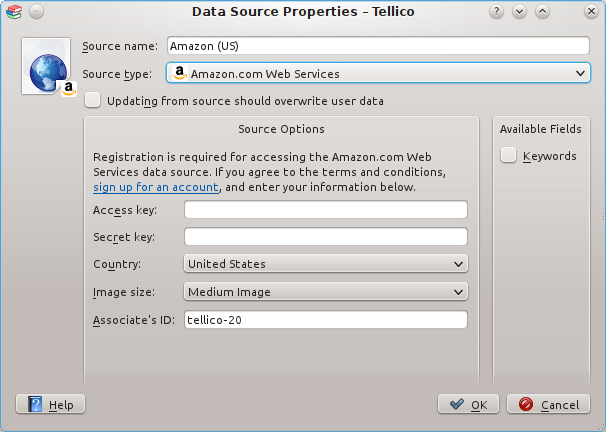Open the Image size dropdown
Screen dimensions: 606x432
coord(326,292)
